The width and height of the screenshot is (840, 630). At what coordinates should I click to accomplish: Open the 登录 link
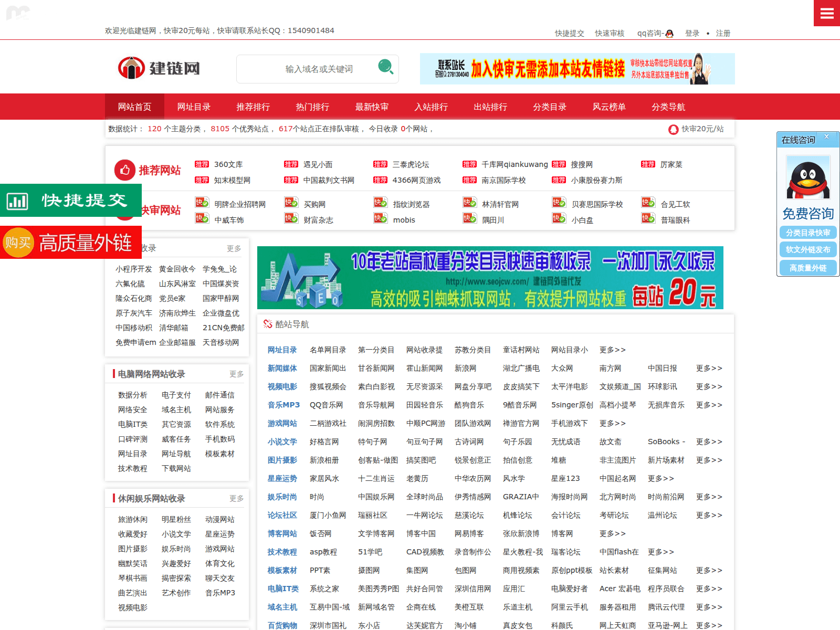click(692, 34)
